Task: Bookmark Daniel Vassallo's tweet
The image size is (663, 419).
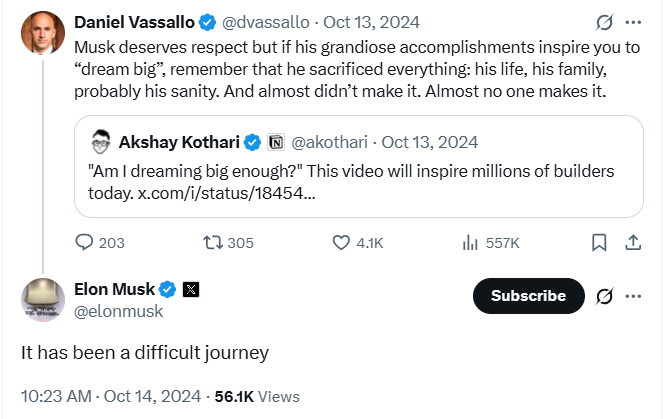Action: click(599, 242)
